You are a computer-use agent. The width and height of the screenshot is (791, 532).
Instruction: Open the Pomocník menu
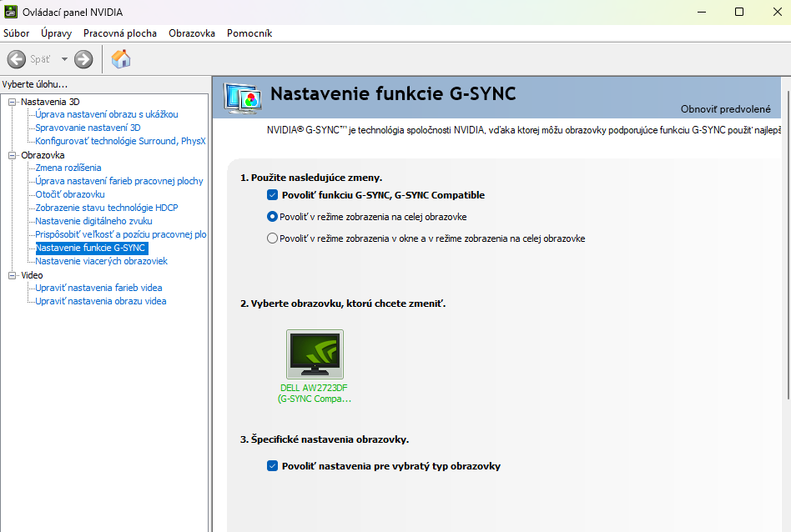click(x=249, y=33)
